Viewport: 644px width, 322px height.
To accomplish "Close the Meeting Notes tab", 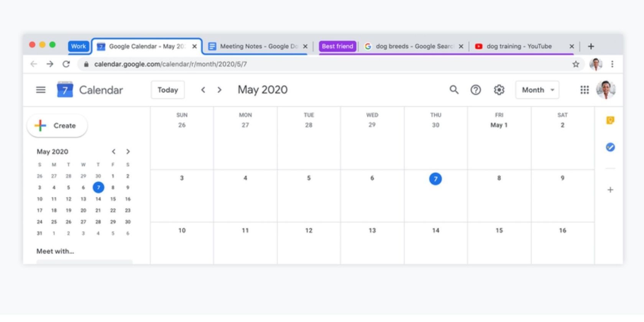I will point(305,46).
